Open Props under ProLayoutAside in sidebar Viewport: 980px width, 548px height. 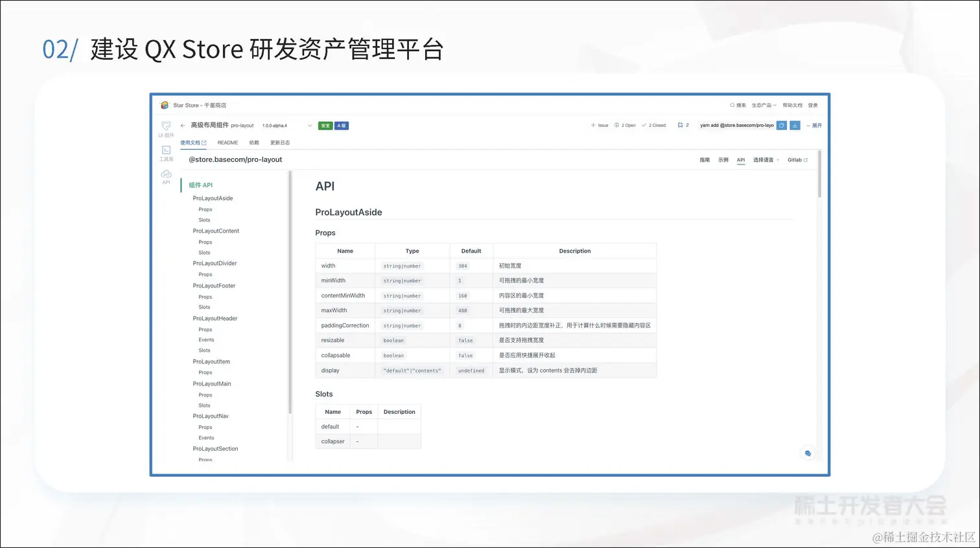[x=205, y=209]
